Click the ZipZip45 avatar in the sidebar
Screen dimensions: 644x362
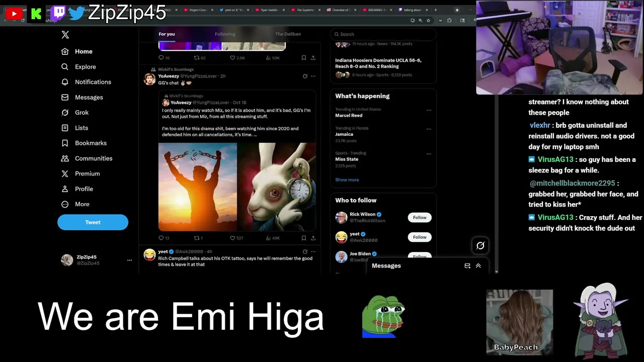point(67,260)
